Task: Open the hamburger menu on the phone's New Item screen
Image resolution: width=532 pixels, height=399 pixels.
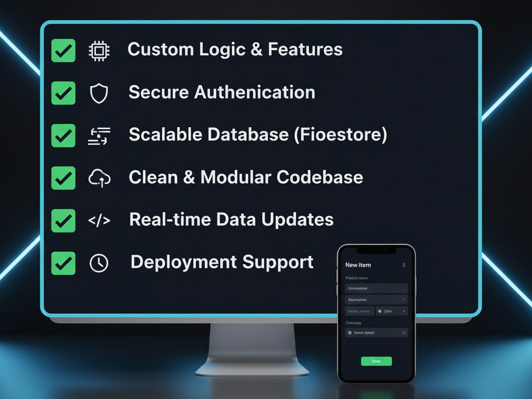Action: (404, 265)
